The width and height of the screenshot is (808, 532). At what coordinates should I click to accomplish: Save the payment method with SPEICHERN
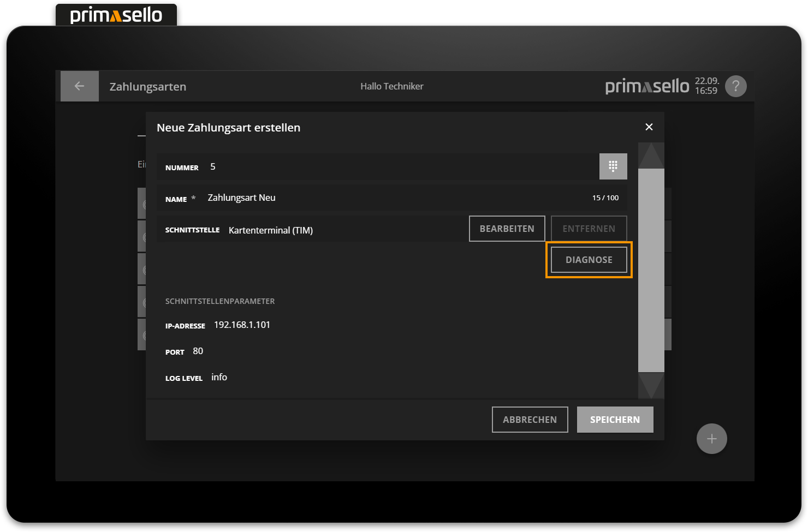[615, 420]
